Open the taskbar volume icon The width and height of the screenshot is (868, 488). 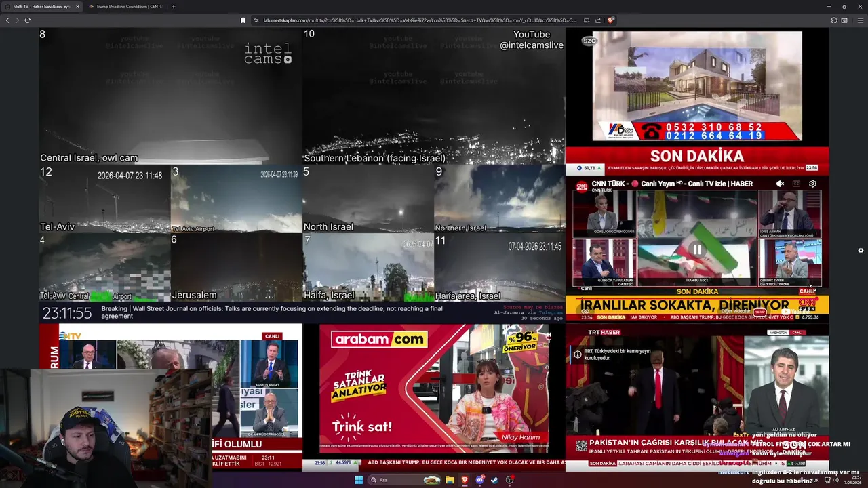pyautogui.click(x=836, y=480)
